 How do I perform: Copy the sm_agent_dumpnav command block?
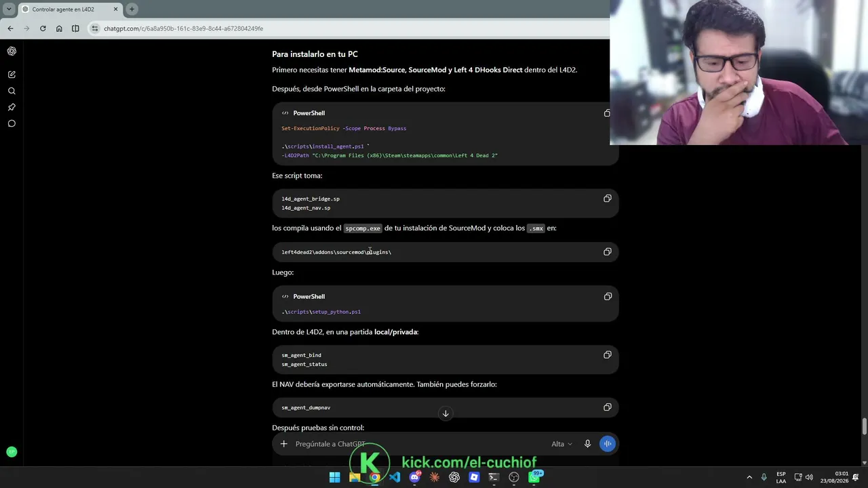click(608, 407)
